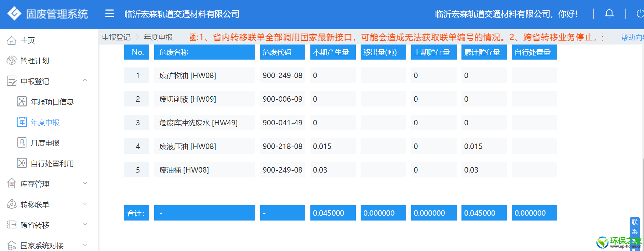This screenshot has height=251, width=644.
Task: Click the 跨省转移 sidebar icon
Action: click(x=12, y=225)
